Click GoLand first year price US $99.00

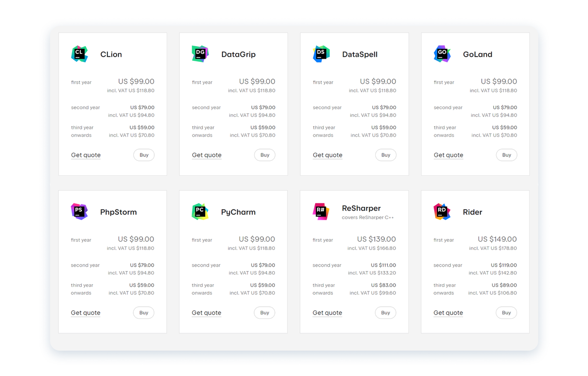[499, 81]
